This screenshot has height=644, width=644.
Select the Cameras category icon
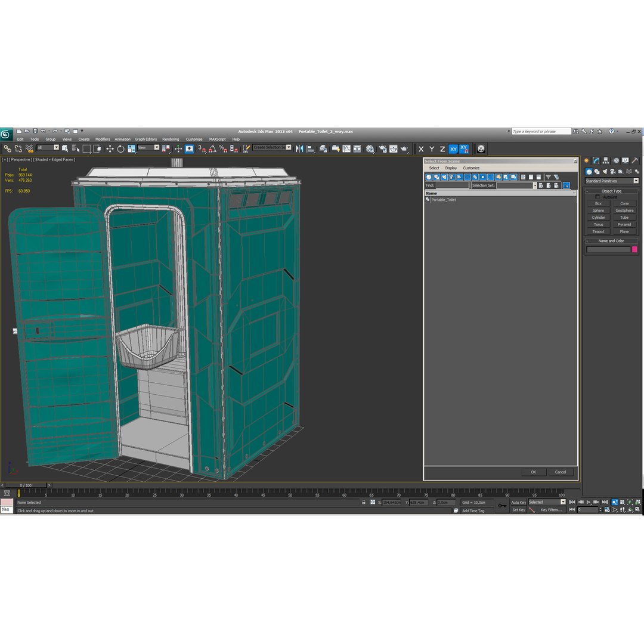coord(613,172)
